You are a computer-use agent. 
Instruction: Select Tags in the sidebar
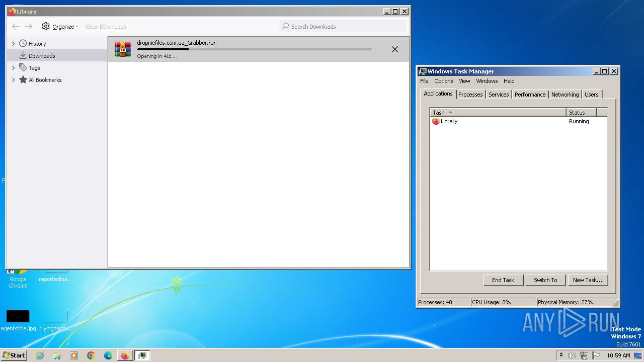(34, 68)
